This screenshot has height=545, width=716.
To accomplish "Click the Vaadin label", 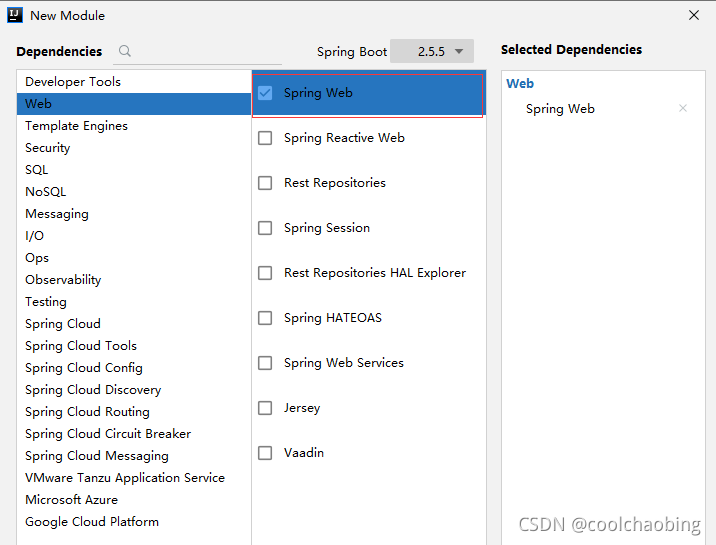I will click(304, 453).
